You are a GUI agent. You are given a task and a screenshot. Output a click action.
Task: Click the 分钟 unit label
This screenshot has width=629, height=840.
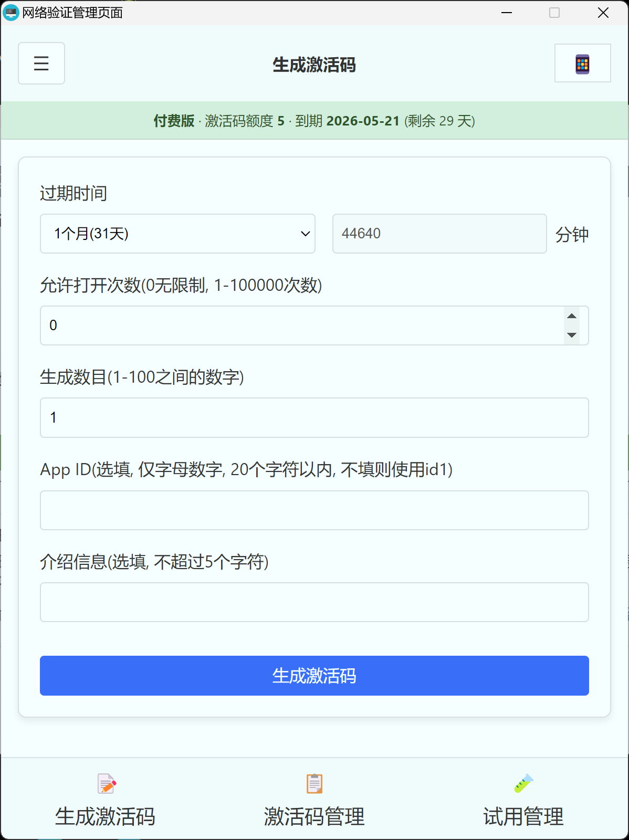[572, 234]
